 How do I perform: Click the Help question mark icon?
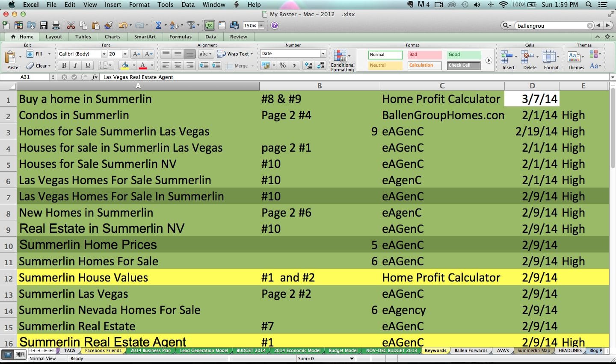tap(275, 26)
